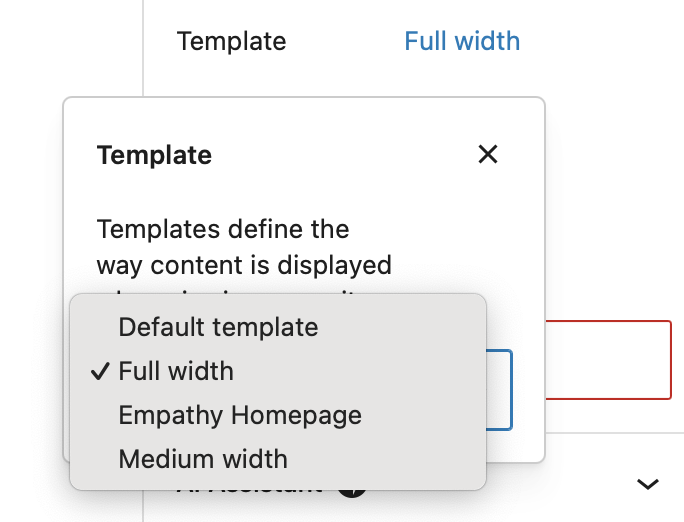The height and width of the screenshot is (522, 684).
Task: Expand the panel with the down chevron
Action: (648, 485)
